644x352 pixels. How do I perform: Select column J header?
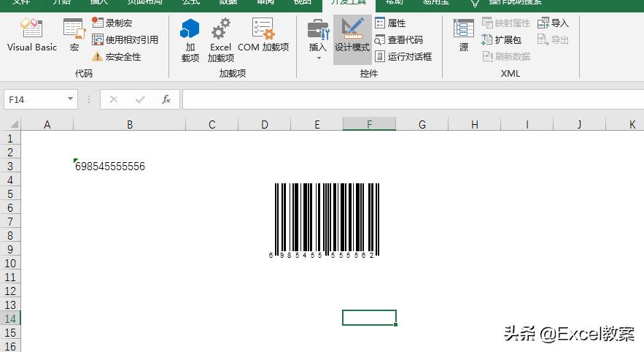tap(580, 124)
